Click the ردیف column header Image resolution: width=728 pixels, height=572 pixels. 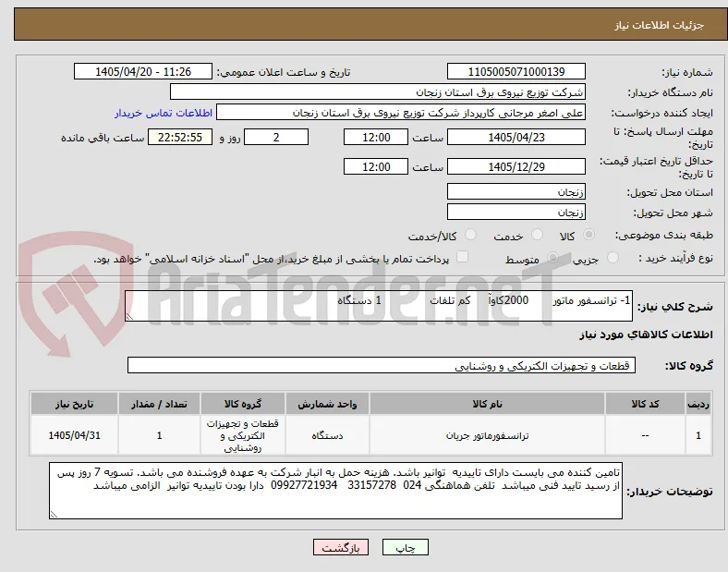(x=698, y=404)
